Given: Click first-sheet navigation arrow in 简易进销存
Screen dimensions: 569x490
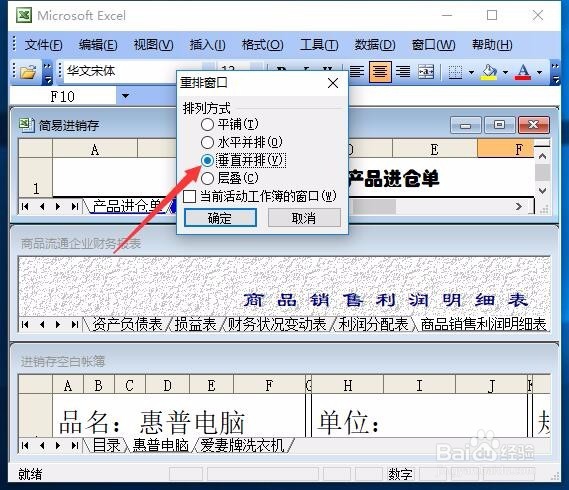Looking at the screenshot, I should [25, 207].
